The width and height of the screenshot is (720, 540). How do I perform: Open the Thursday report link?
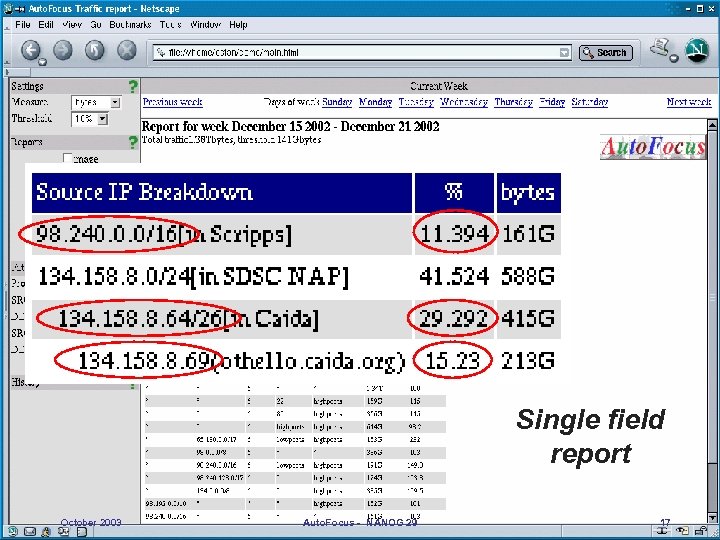513,102
